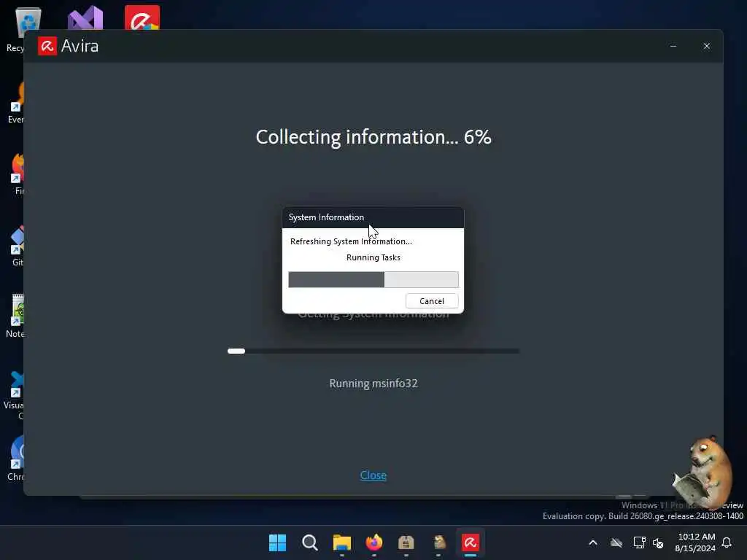Open taskbar Search
The width and height of the screenshot is (747, 560).
(309, 542)
